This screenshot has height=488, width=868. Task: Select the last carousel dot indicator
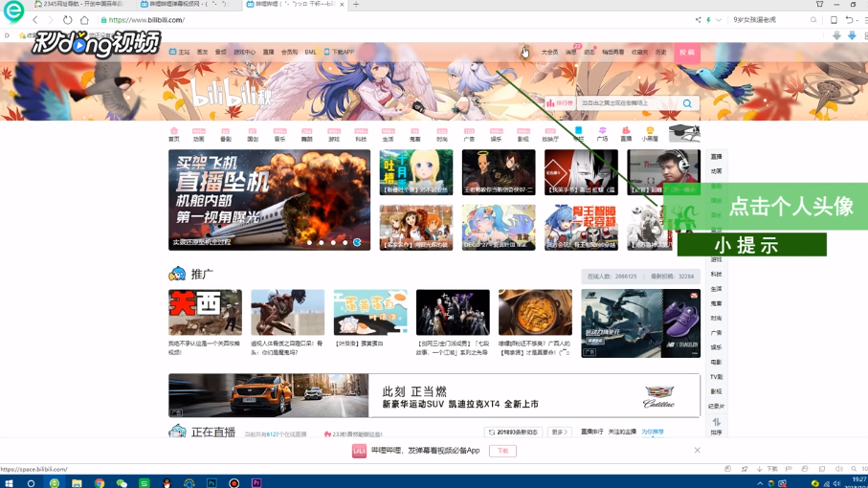[357, 242]
